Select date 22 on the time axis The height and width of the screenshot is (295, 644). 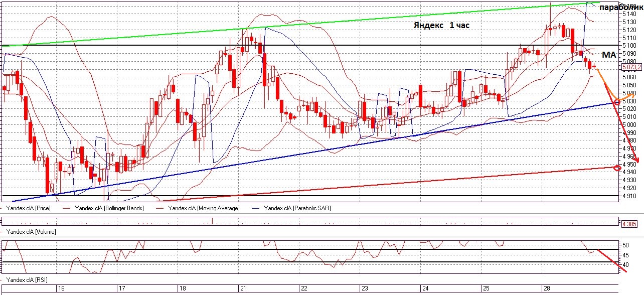[303, 289]
